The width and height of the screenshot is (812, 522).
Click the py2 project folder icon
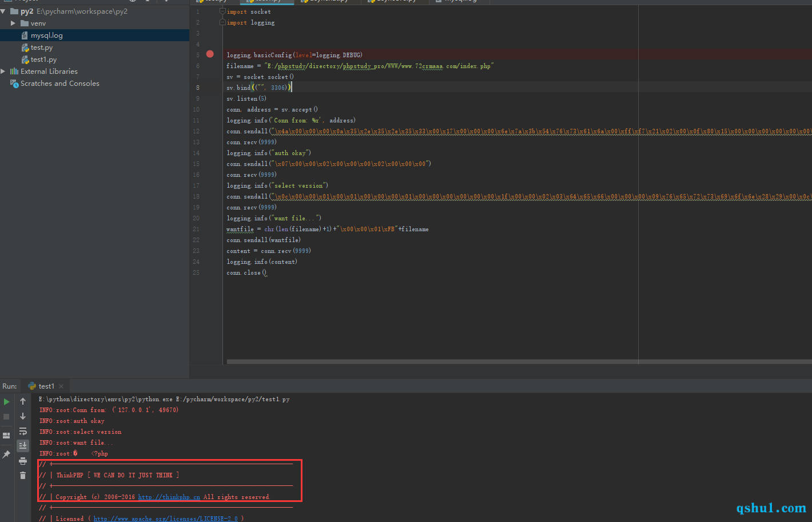pyautogui.click(x=14, y=11)
